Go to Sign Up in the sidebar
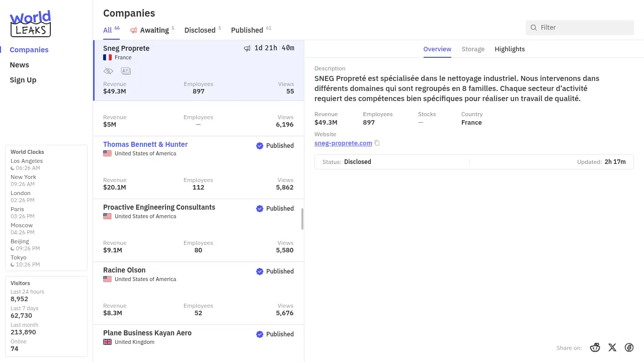 pyautogui.click(x=23, y=80)
